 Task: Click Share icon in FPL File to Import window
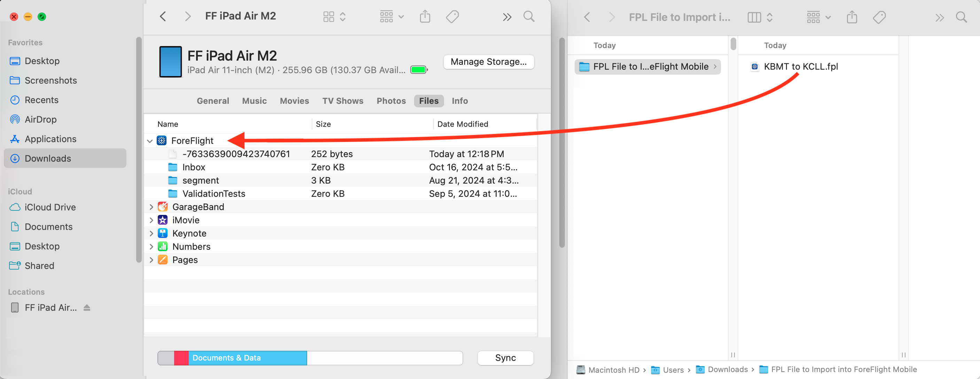pyautogui.click(x=852, y=17)
